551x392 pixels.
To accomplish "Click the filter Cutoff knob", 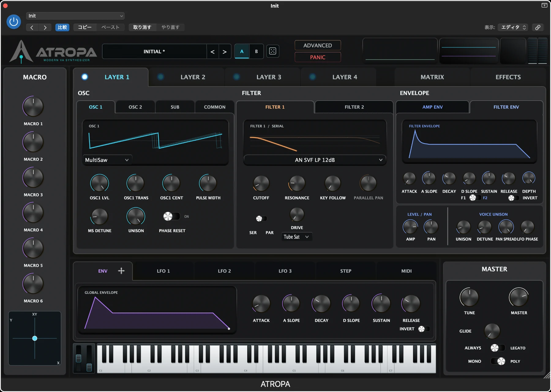I will click(x=261, y=183).
